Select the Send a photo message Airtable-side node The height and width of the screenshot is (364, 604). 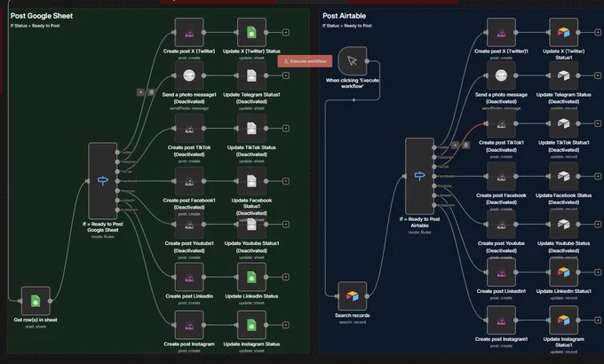point(501,75)
